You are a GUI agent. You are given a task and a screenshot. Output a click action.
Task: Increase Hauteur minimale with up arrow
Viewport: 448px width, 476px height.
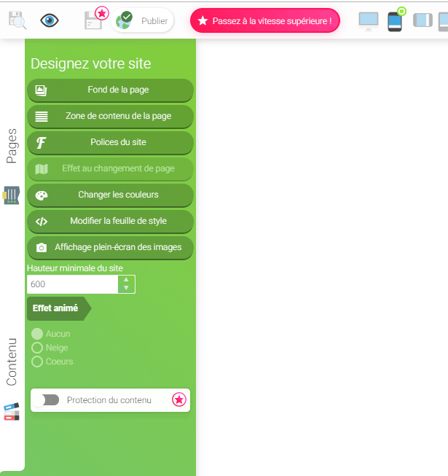click(x=126, y=280)
